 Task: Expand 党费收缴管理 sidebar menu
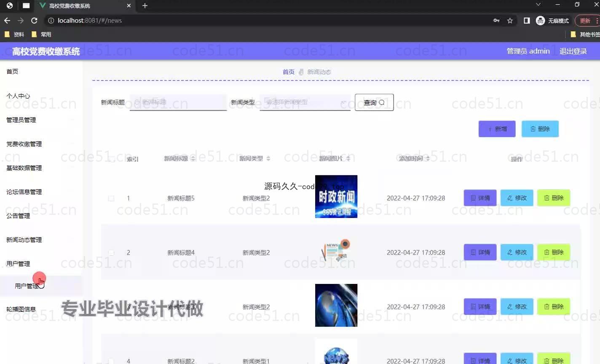(24, 144)
